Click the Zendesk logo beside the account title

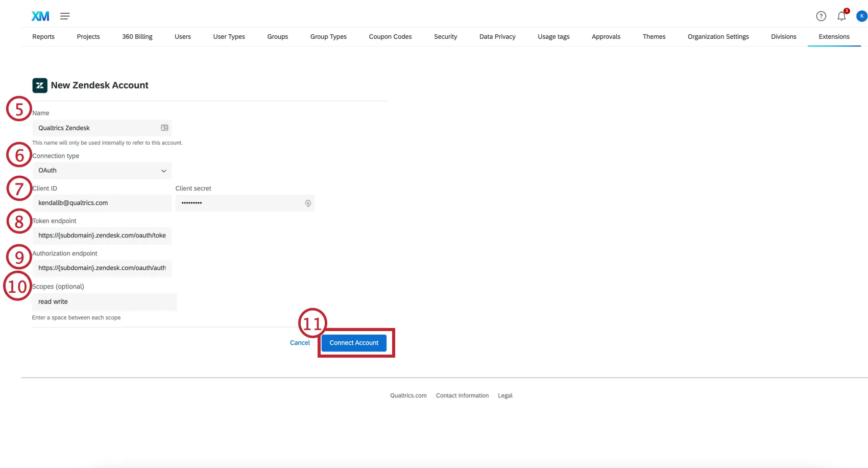pyautogui.click(x=39, y=85)
